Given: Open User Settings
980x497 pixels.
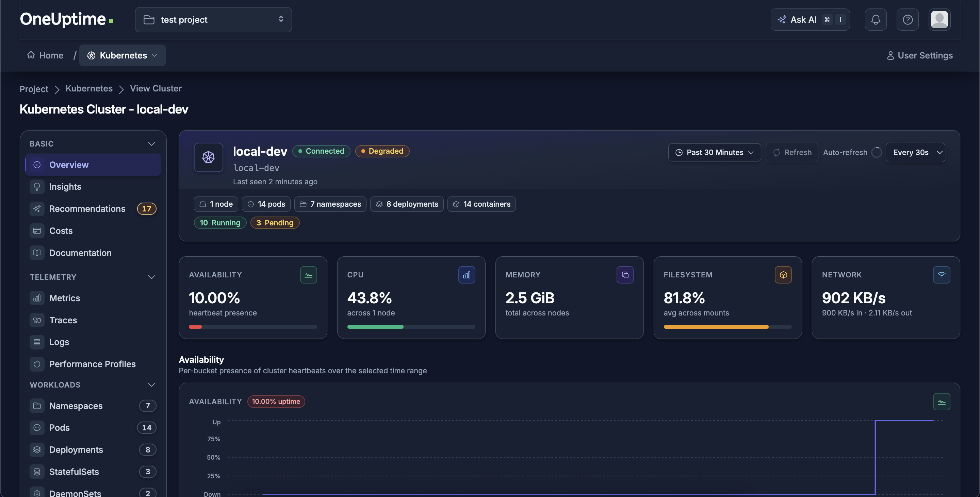Looking at the screenshot, I should coord(919,55).
